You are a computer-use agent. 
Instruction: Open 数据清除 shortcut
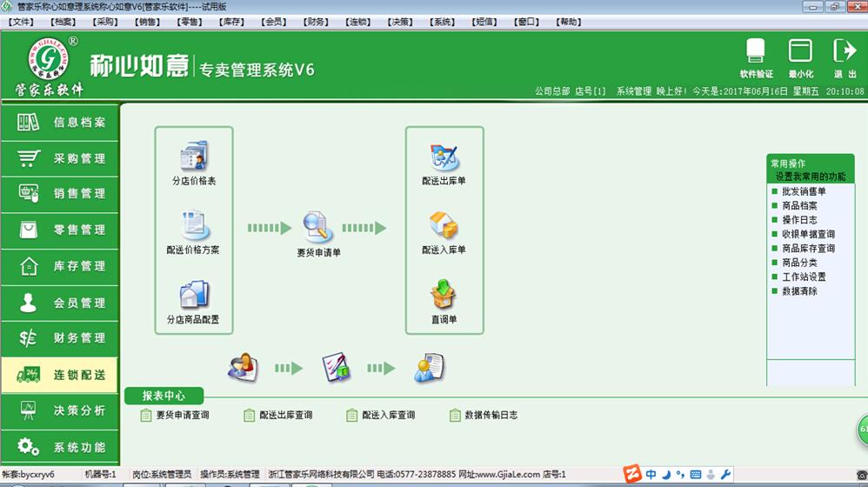798,291
